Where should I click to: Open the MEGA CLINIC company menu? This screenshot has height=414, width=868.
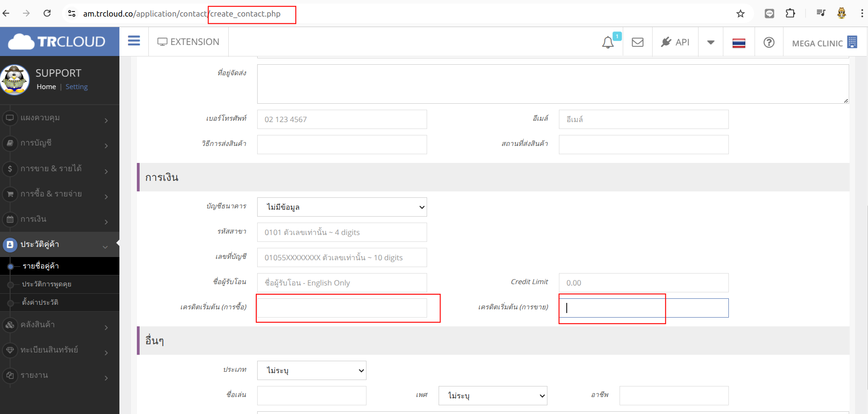coord(824,43)
